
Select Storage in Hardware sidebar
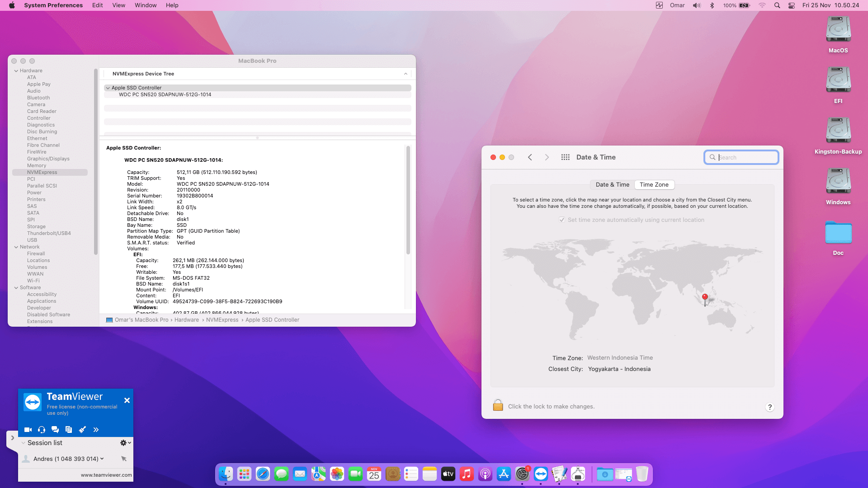point(36,226)
